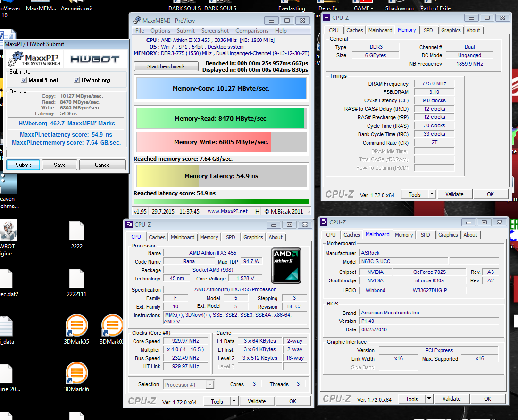Click the MaxxMEM title bar gear icon
518x420 pixels.
click(x=137, y=20)
